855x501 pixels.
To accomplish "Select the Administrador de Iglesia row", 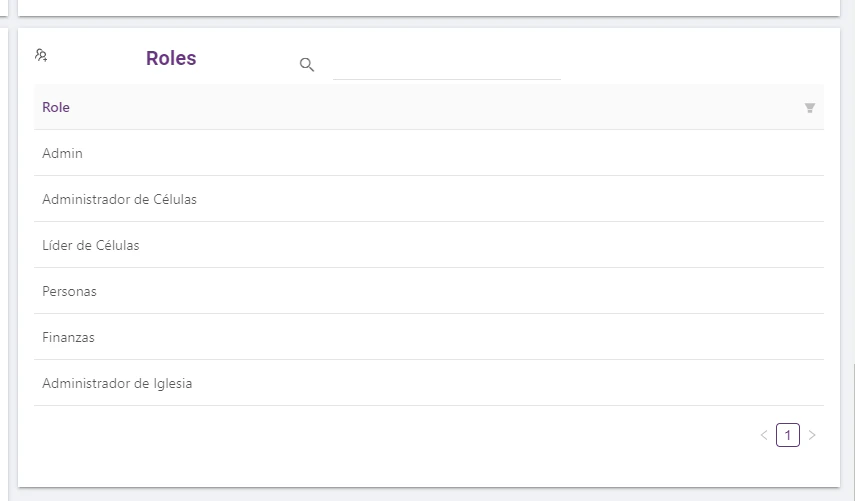I will click(429, 383).
